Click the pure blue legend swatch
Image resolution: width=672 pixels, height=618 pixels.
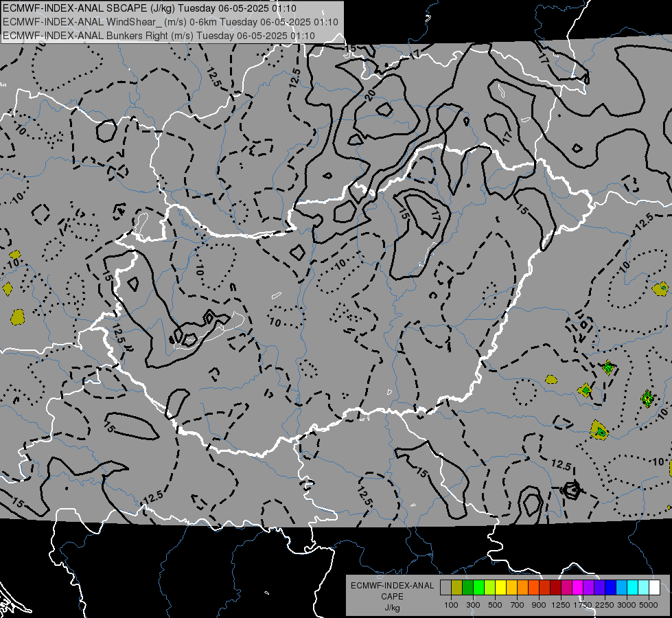611,588
